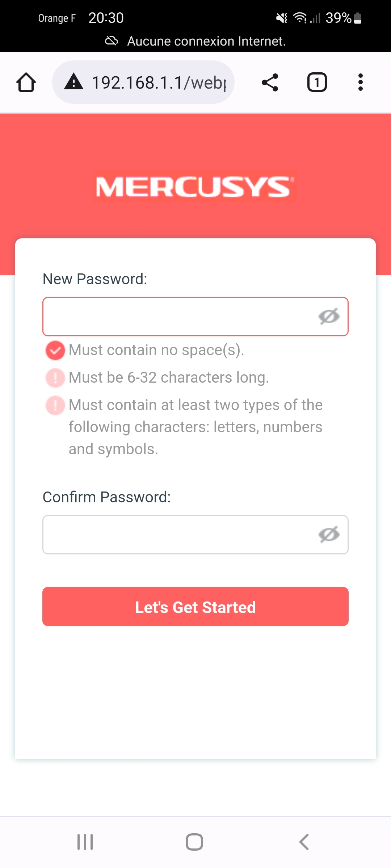Tap the 192.168.1.1 address bar
The height and width of the screenshot is (868, 391).
[x=159, y=82]
